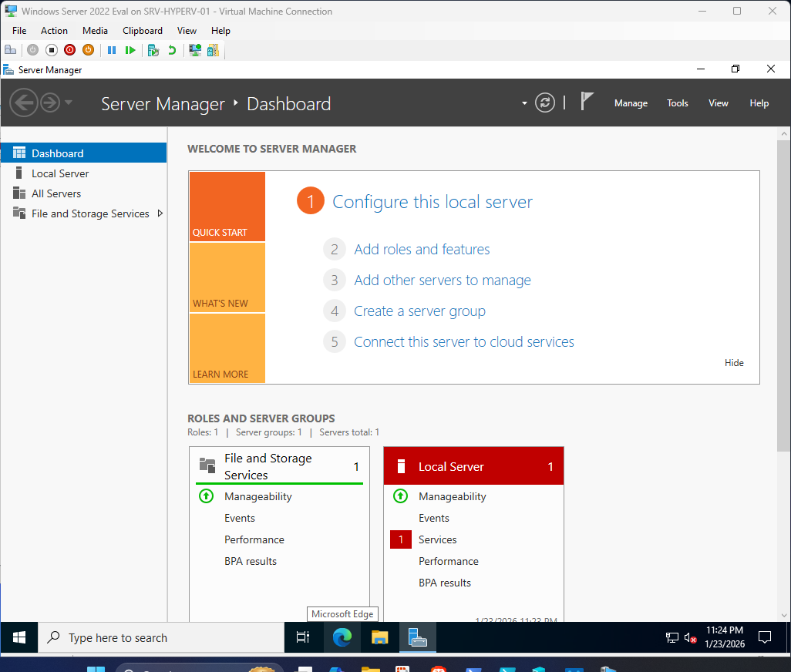Open the Tools menu in Server Manager
791x672 pixels.
coord(677,102)
